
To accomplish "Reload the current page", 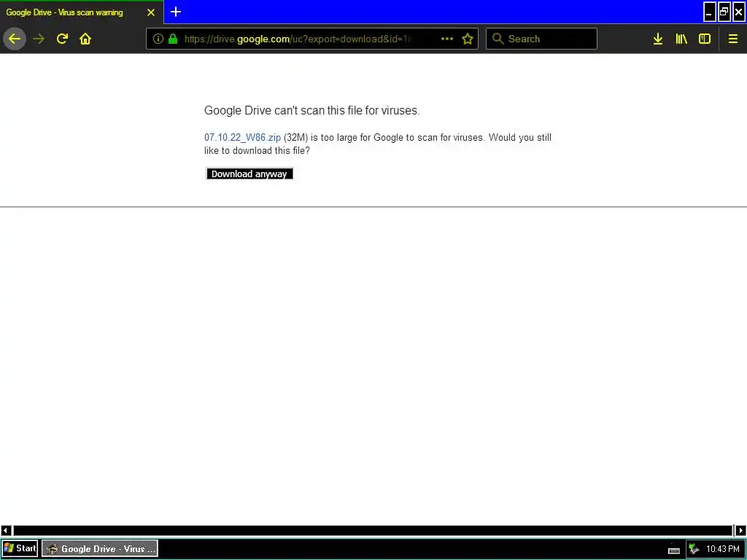I will coord(62,39).
